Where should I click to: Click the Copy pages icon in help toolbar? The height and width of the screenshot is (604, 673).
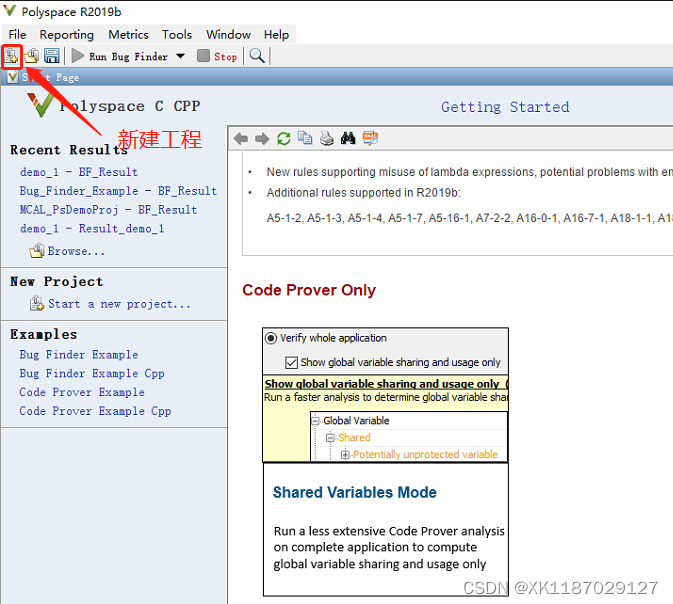pos(305,138)
